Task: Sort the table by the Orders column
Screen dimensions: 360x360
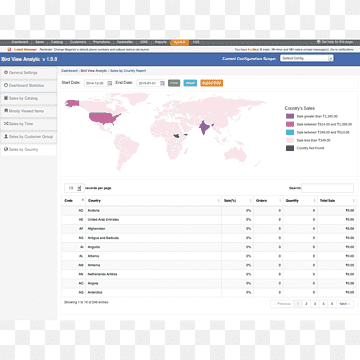Action: (x=268, y=201)
